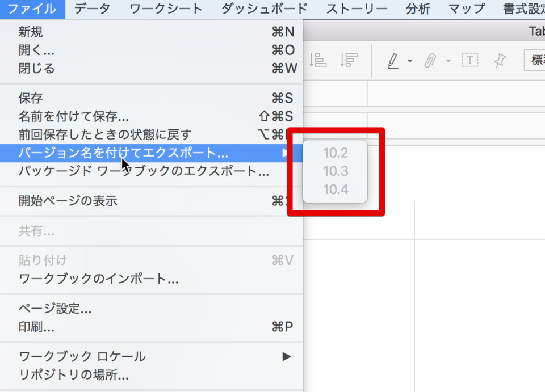545x392 pixels.
Task: Open the ダッシュボード menu
Action: click(x=265, y=9)
